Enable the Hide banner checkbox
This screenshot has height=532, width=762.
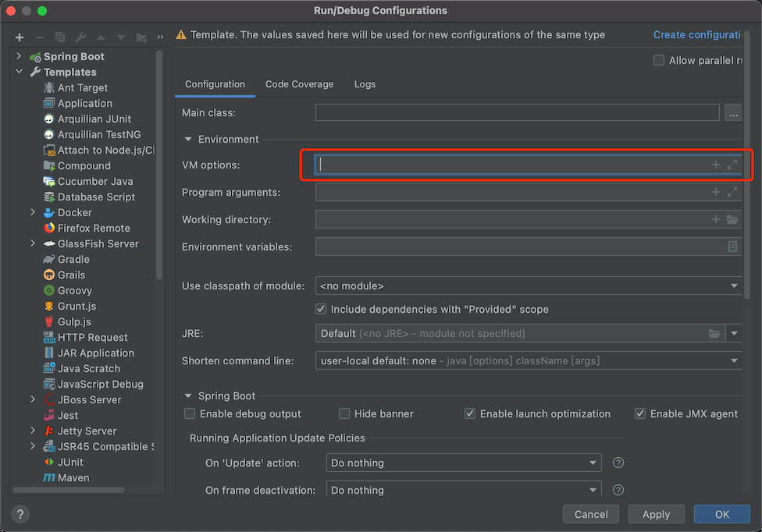(x=344, y=413)
